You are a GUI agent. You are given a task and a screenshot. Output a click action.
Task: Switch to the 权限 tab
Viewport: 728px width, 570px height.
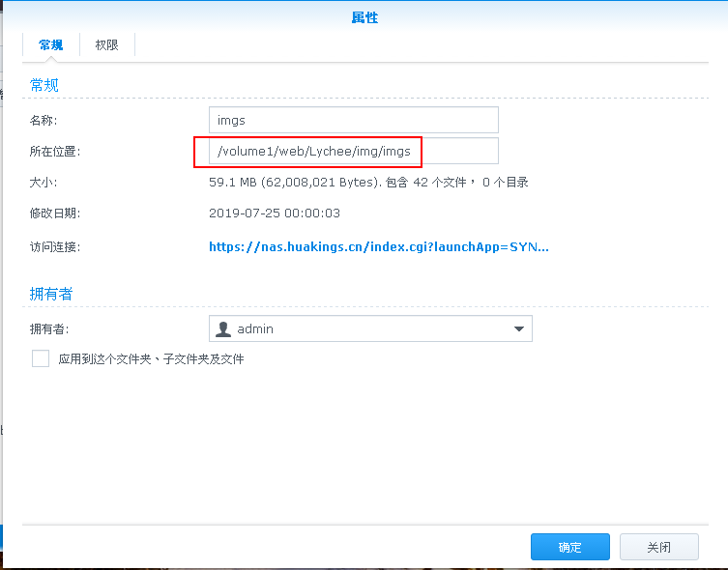[x=106, y=45]
